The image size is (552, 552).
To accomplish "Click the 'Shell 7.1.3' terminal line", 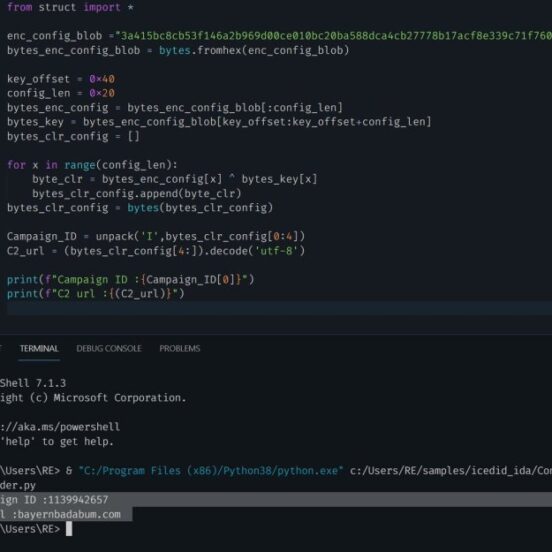I will 33,383.
